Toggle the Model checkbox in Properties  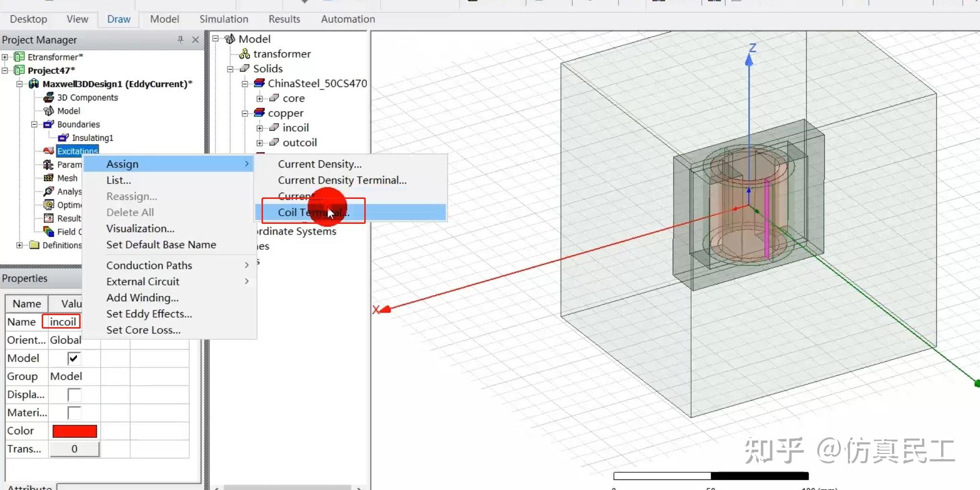click(x=73, y=358)
